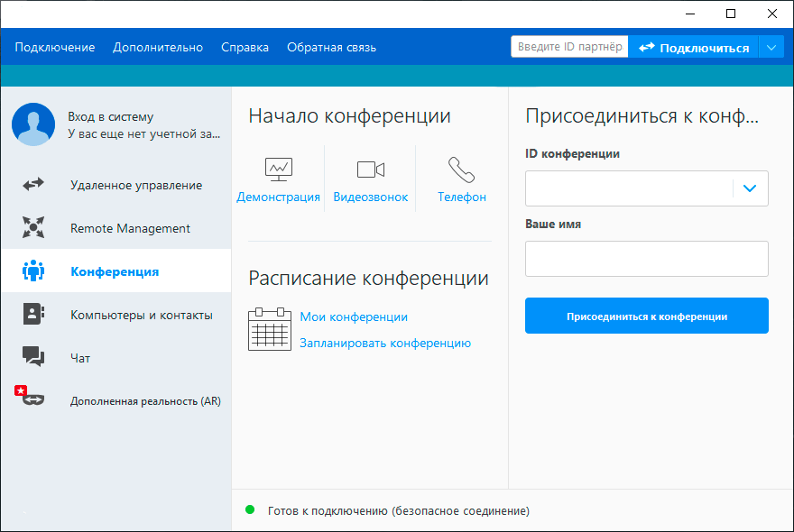This screenshot has height=532, width=794.
Task: Focus the Ваше имя input field
Action: click(647, 259)
